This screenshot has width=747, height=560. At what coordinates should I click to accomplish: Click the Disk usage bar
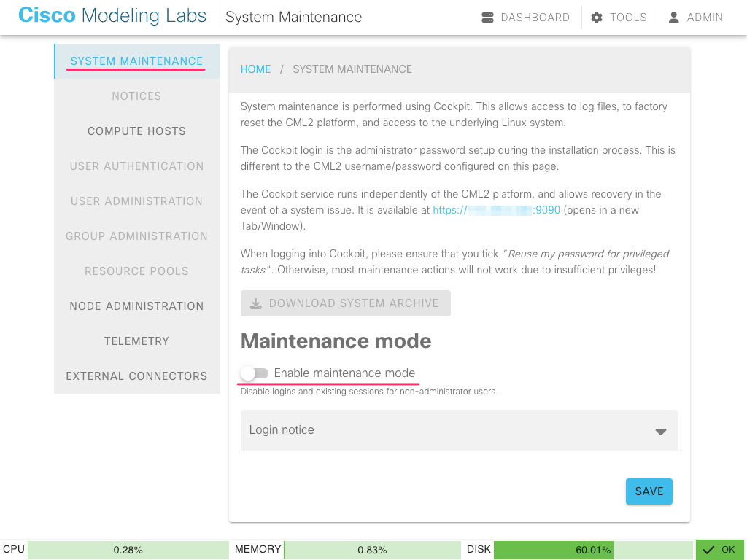(x=593, y=550)
